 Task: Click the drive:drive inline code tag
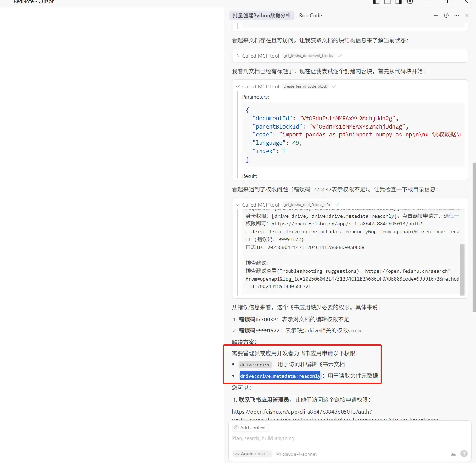pyautogui.click(x=255, y=365)
